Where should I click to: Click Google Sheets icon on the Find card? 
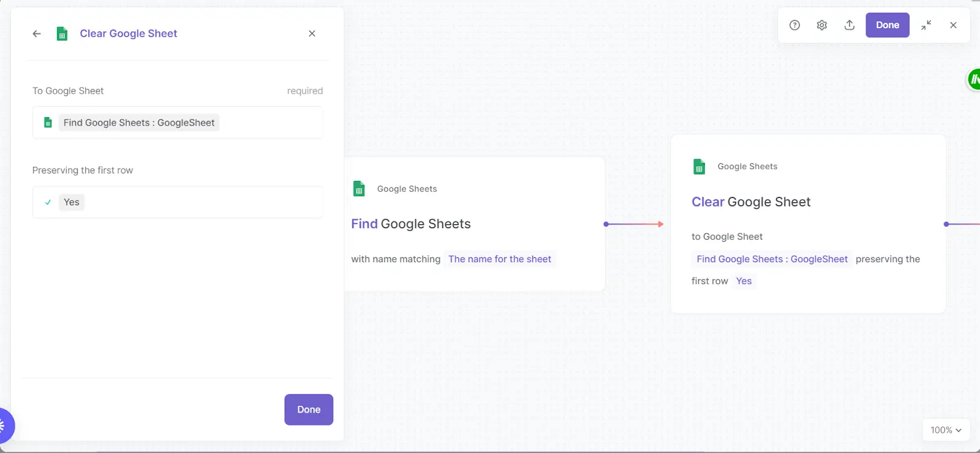coord(360,189)
